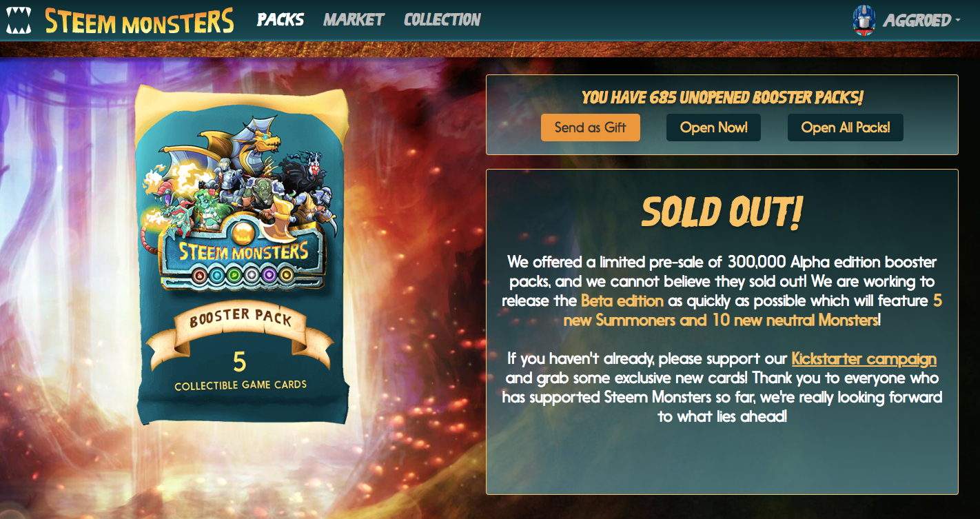The image size is (980, 519).
Task: Click the Steem Monsters title in the header
Action: [140, 21]
